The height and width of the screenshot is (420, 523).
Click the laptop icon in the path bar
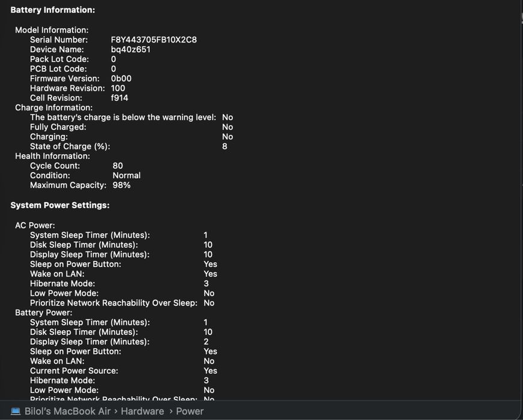click(x=16, y=411)
